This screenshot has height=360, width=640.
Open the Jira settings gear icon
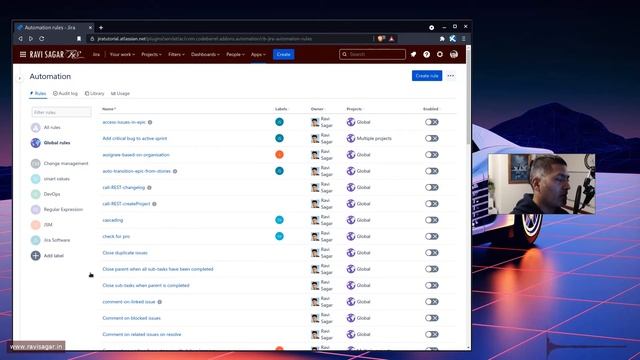click(440, 54)
